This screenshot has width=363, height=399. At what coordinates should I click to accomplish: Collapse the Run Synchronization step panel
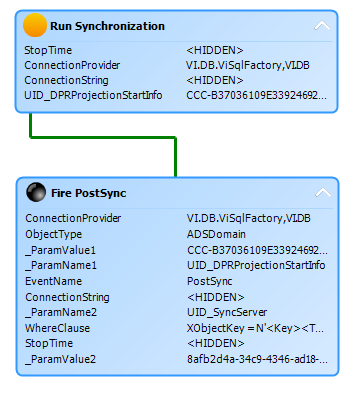tap(322, 26)
